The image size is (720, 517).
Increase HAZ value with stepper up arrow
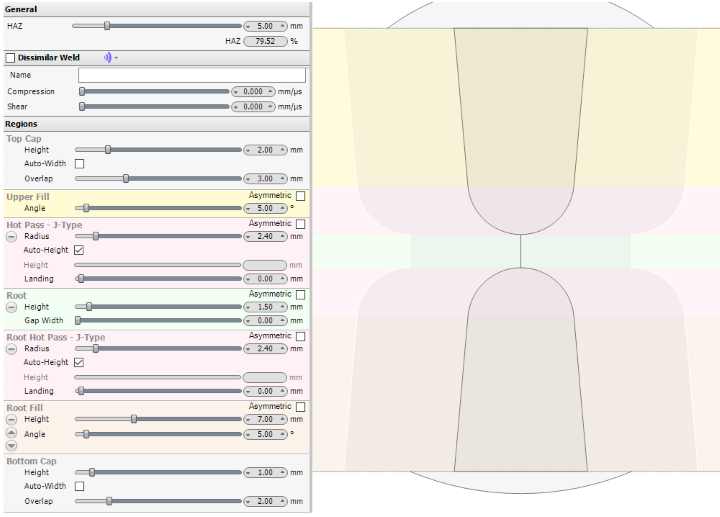click(283, 26)
